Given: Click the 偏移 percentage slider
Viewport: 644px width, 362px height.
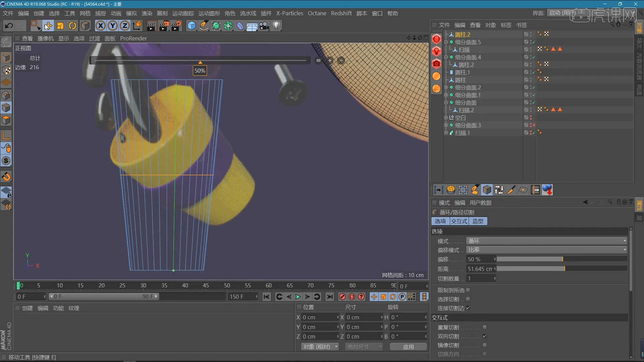Looking at the screenshot, I should point(562,259).
